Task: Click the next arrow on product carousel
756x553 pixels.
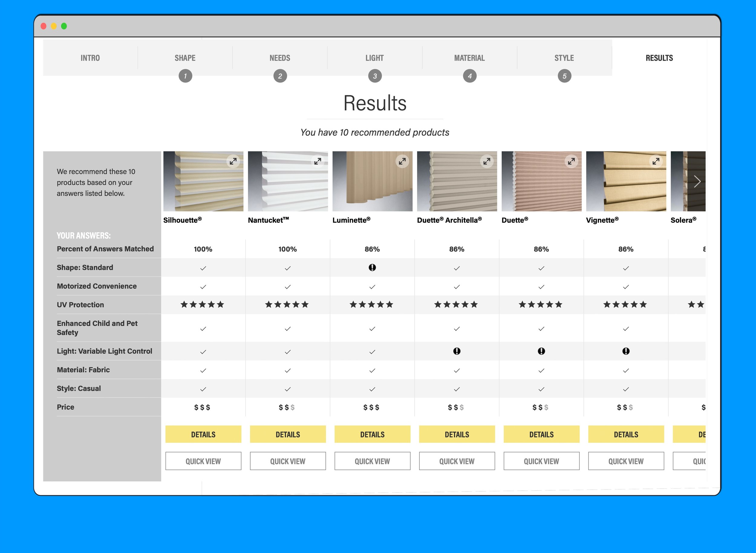Action: (697, 182)
